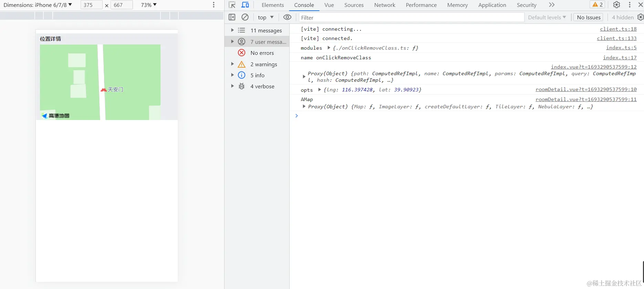Image resolution: width=644 pixels, height=289 pixels.
Task: Expand the 7 user messages group
Action: [x=232, y=42]
